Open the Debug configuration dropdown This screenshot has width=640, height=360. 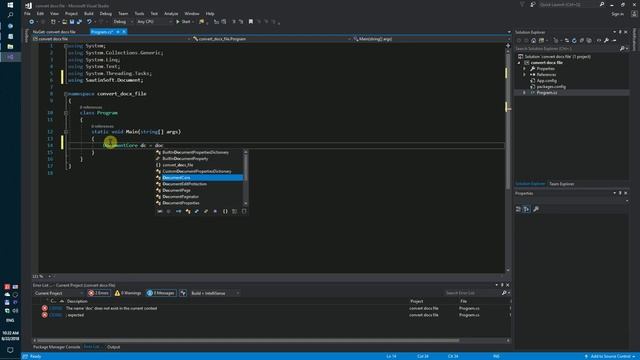pos(122,22)
